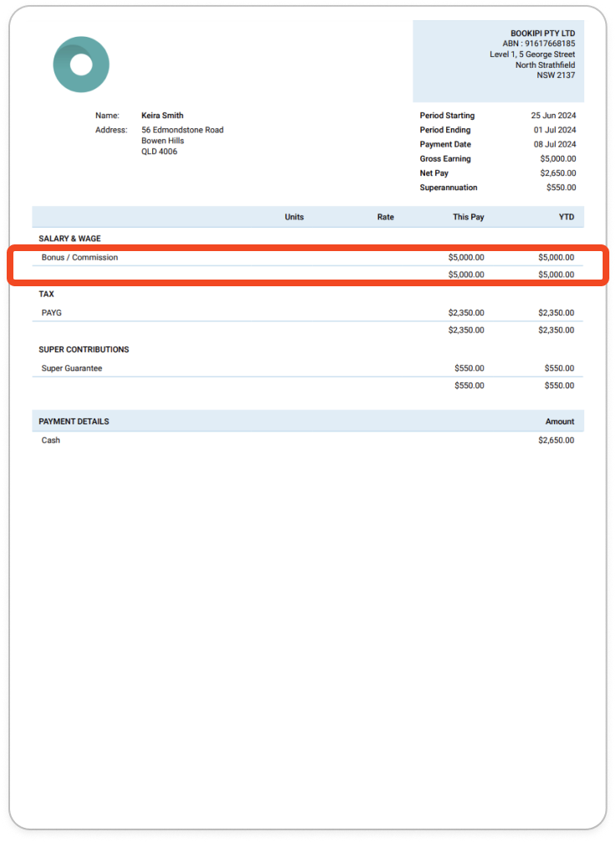This screenshot has height=842, width=616.
Task: Click the Cash amount $2,650.00
Action: click(x=557, y=440)
